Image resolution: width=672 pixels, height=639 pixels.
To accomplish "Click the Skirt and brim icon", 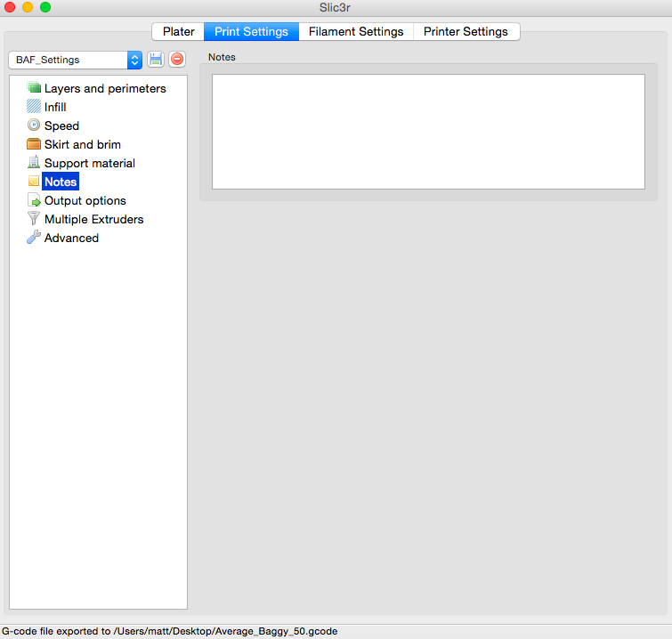I will click(34, 144).
